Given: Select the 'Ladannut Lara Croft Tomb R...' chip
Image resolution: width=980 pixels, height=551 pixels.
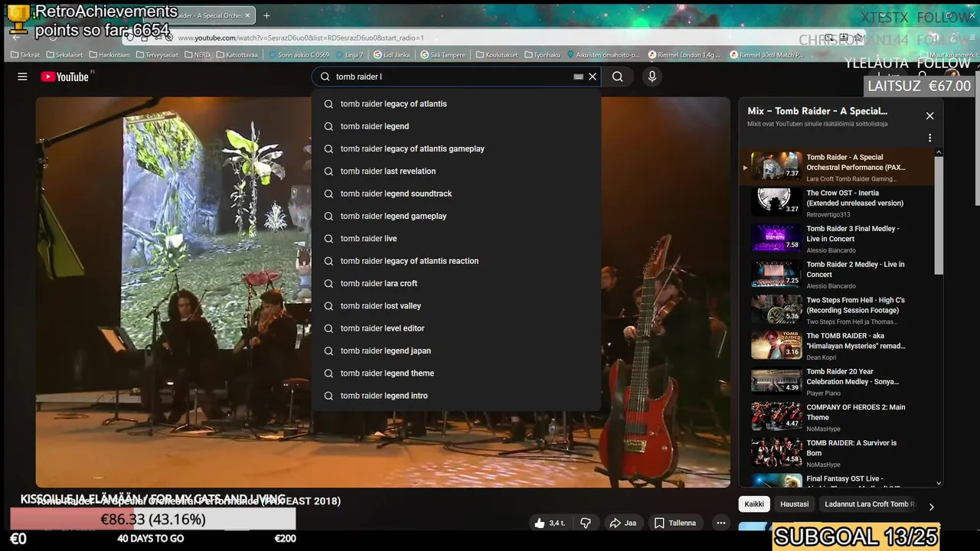Looking at the screenshot, I should click(x=869, y=504).
